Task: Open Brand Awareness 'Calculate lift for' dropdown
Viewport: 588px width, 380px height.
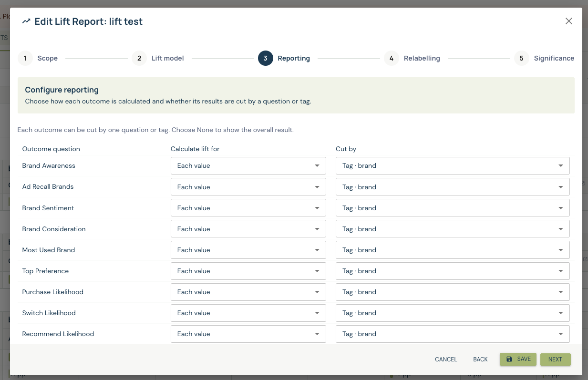Action: (x=248, y=166)
